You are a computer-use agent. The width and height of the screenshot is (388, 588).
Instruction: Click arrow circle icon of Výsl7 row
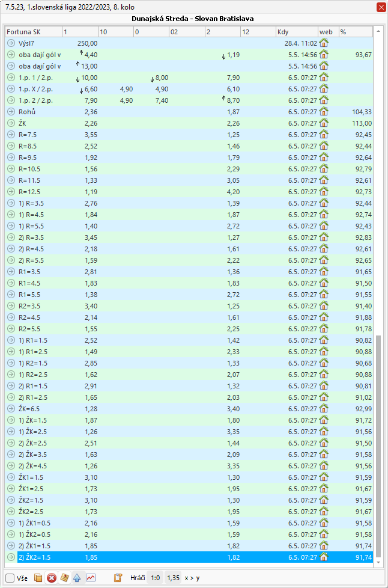point(11,43)
